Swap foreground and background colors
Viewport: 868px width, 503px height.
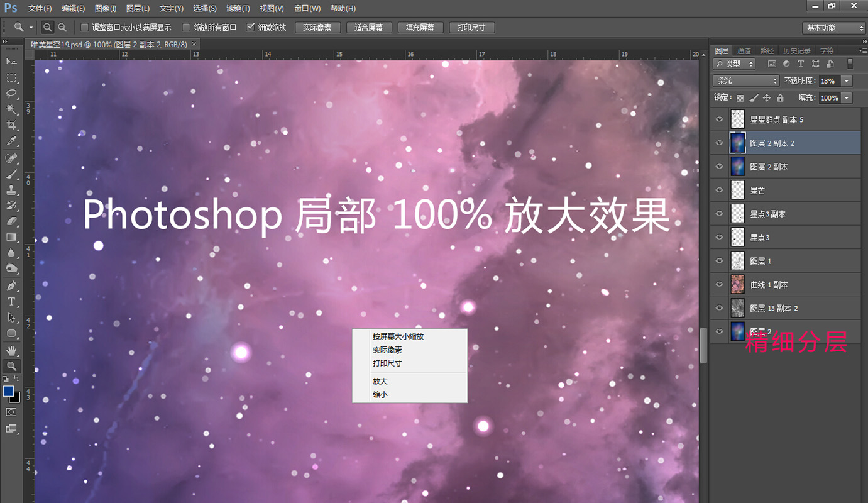click(17, 380)
